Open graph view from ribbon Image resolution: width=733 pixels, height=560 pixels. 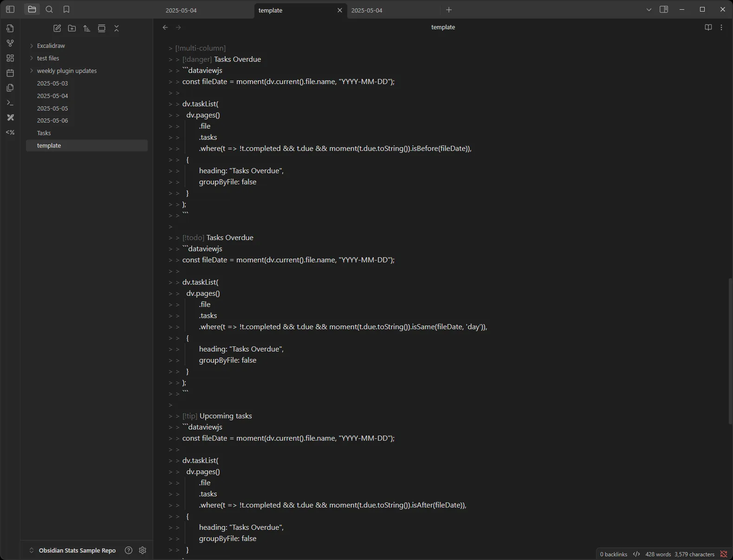[10, 43]
